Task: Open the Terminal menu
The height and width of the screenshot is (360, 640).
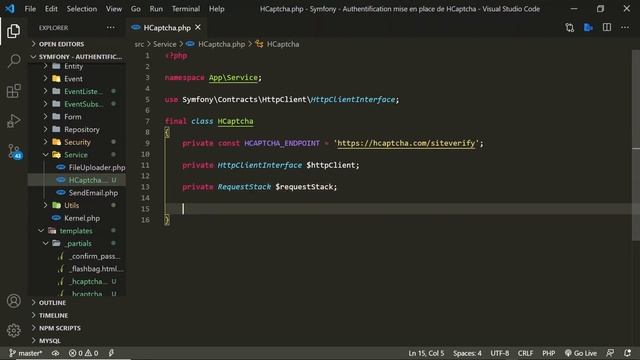Action: [x=186, y=9]
